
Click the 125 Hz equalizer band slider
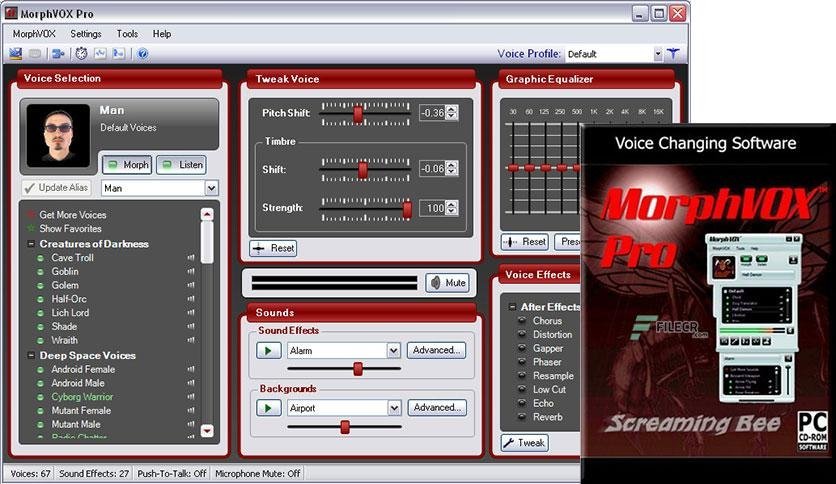point(545,168)
